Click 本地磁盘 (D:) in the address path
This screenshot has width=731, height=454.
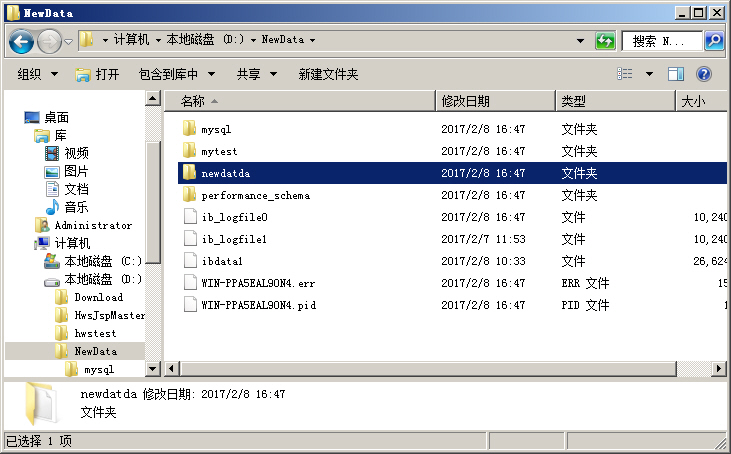pos(205,40)
